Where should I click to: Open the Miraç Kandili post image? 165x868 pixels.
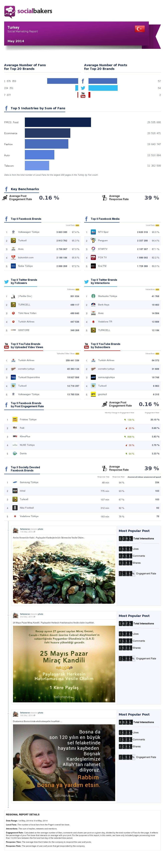(x=64, y=664)
